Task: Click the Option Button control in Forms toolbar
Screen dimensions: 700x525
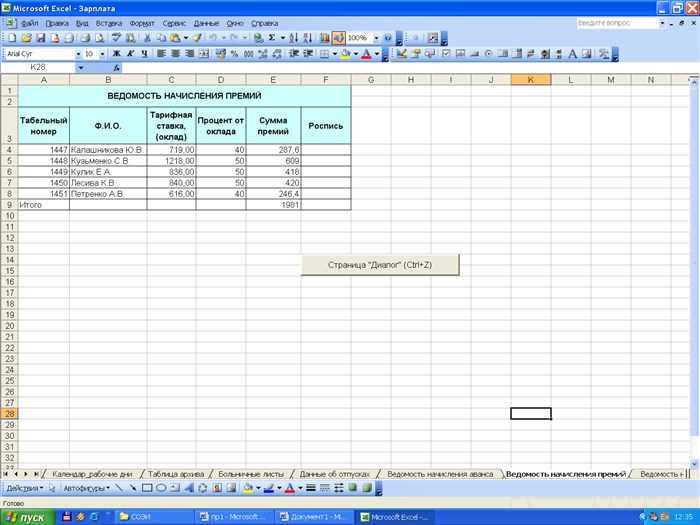Action: tap(488, 54)
